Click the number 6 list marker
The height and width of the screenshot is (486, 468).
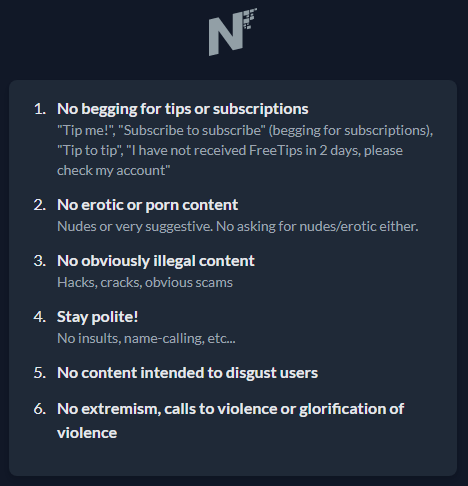40,409
